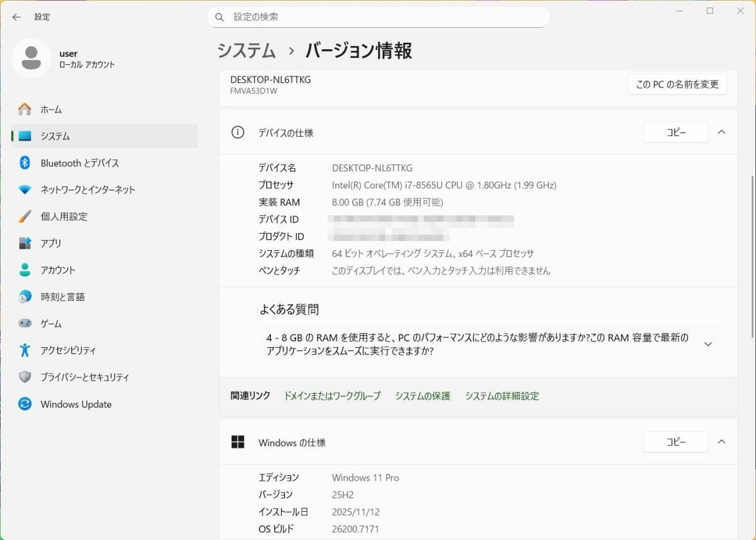
Task: Click the 設定の検索 search field
Action: point(378,17)
